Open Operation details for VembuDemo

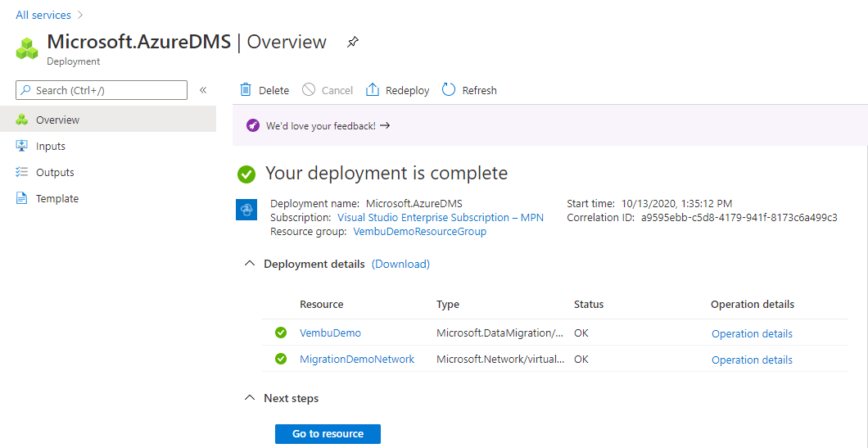[x=752, y=333]
